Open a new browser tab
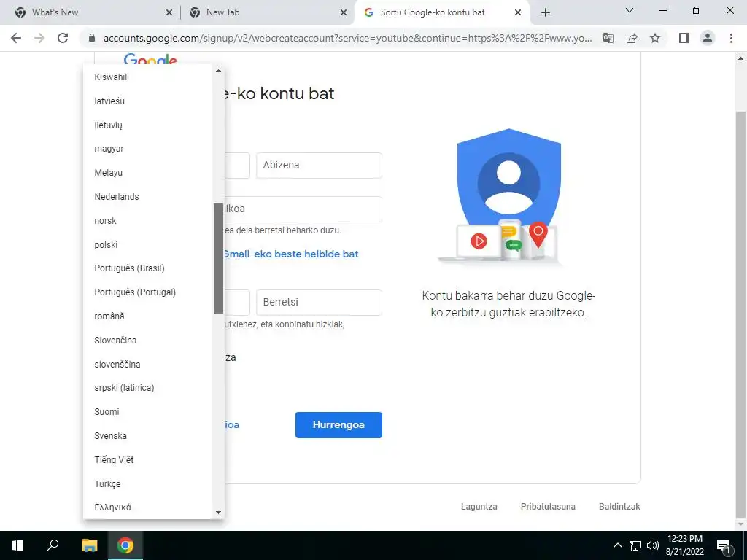This screenshot has width=747, height=560. (546, 12)
